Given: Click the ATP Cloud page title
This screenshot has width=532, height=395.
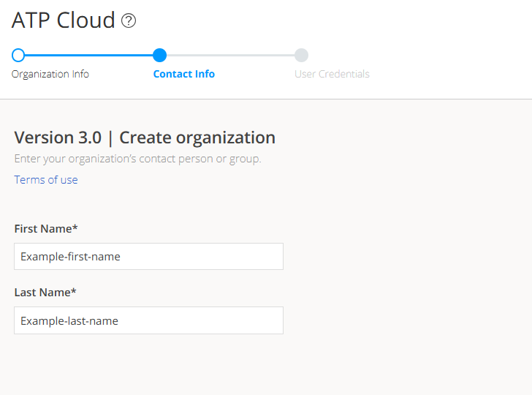Looking at the screenshot, I should coord(64,20).
